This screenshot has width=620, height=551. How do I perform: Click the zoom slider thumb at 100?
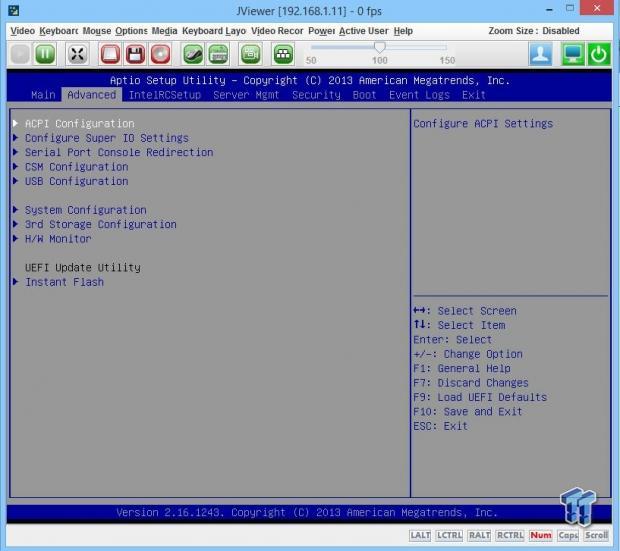click(380, 47)
